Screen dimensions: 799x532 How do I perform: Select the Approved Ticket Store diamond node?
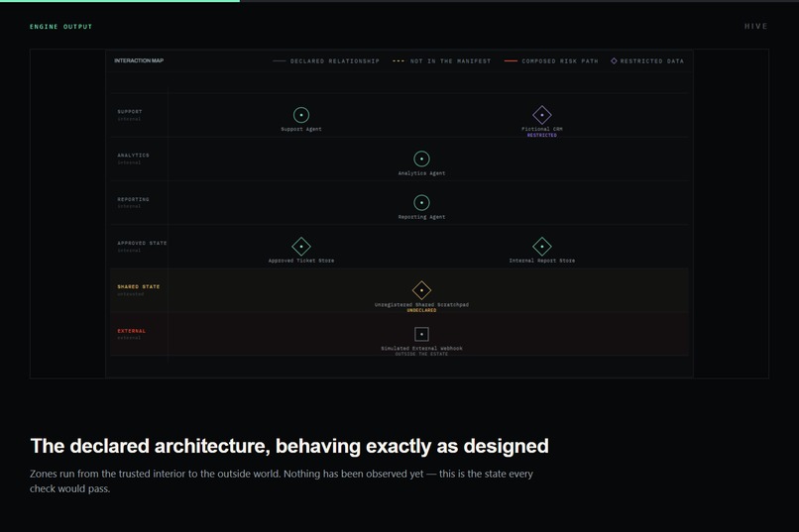click(301, 247)
